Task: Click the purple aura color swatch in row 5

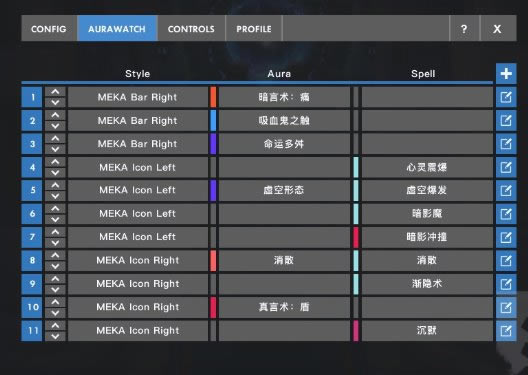Action: [x=213, y=191]
